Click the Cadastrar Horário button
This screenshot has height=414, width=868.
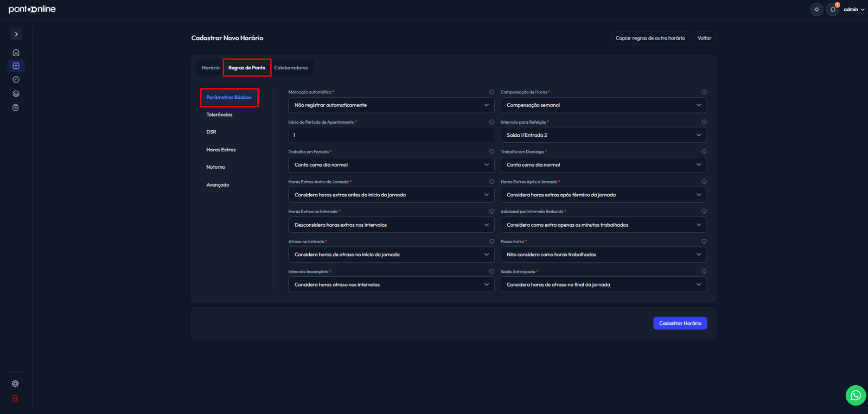(680, 323)
